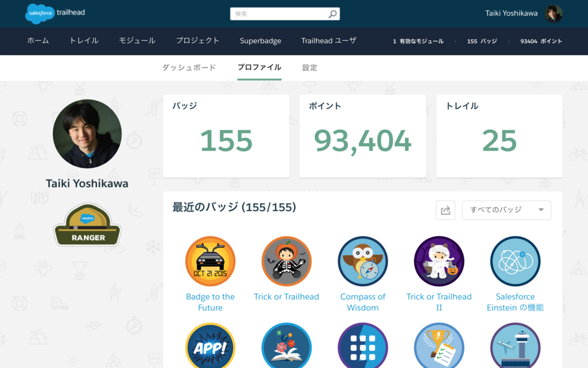This screenshot has height=368, width=588.
Task: Click the Ranger rank badge
Action: 87,225
